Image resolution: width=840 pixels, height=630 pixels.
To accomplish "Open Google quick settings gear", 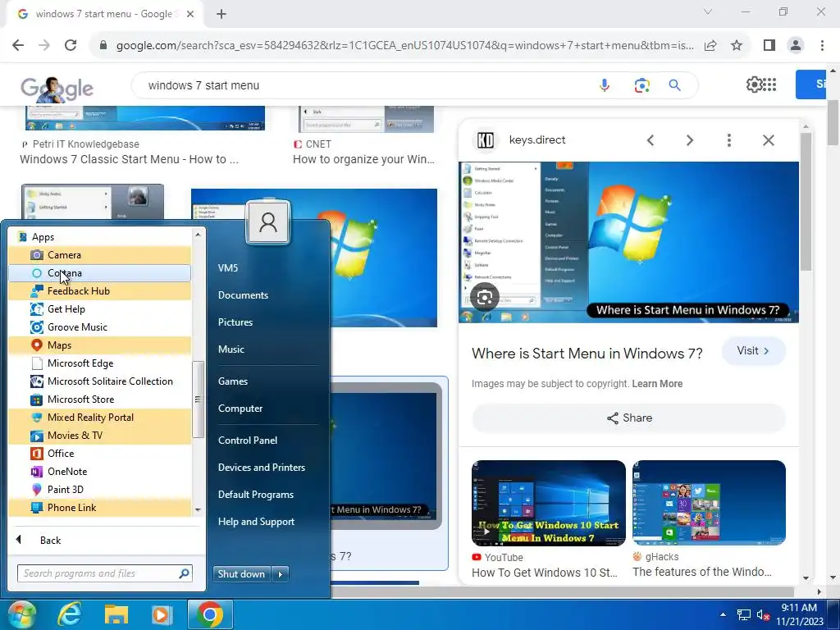I will [x=754, y=84].
